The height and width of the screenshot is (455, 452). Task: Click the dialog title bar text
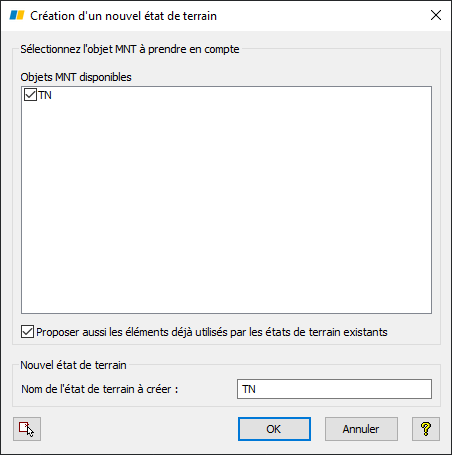pyautogui.click(x=124, y=16)
